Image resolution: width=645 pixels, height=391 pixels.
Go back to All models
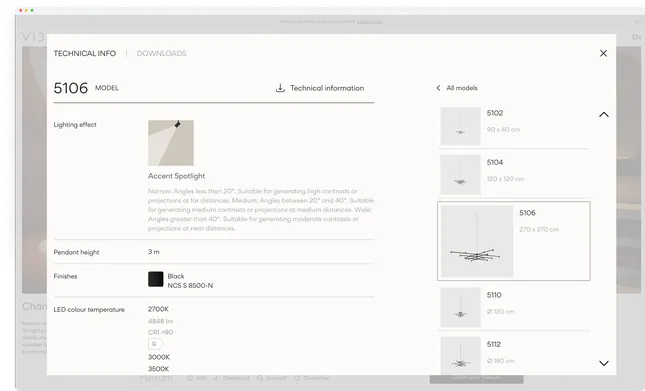click(x=462, y=88)
